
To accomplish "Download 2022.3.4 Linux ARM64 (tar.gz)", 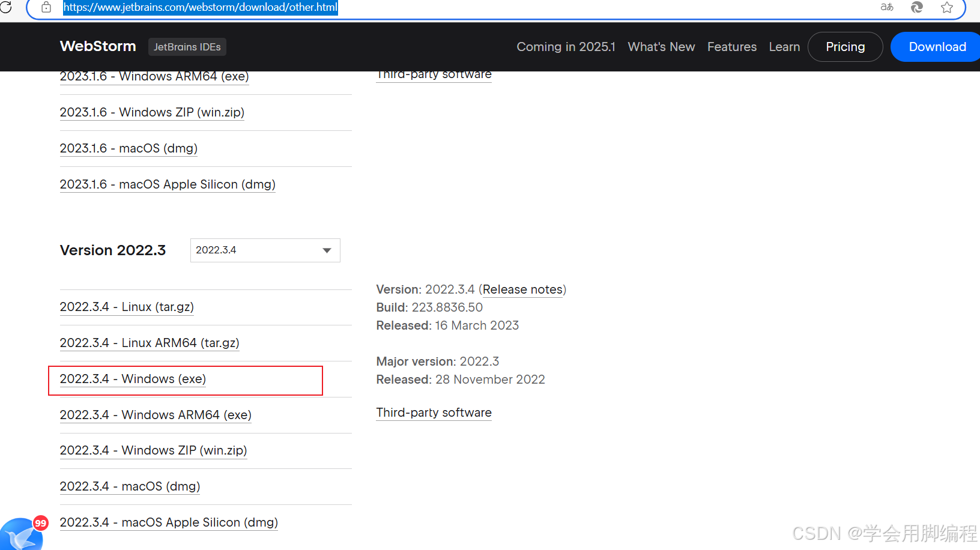I will [x=150, y=343].
